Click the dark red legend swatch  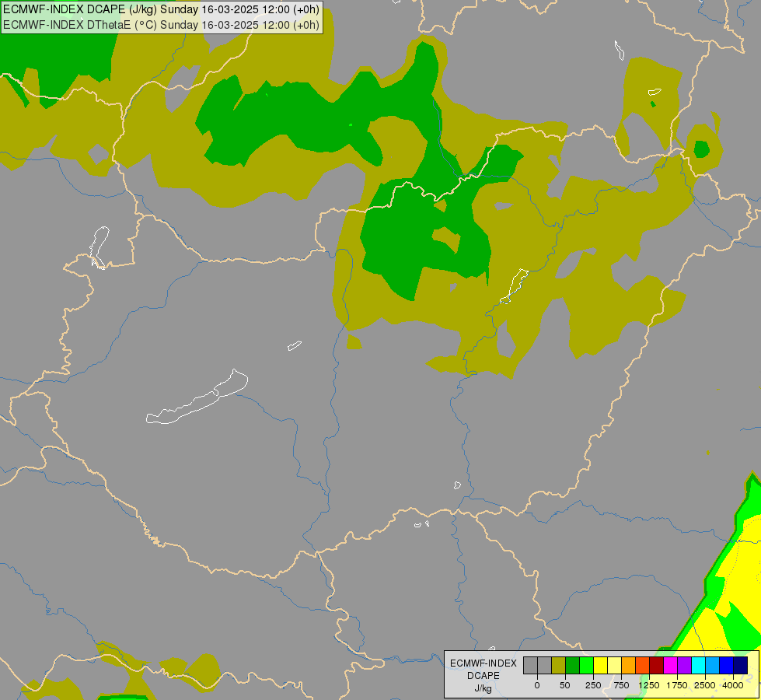tap(657, 665)
